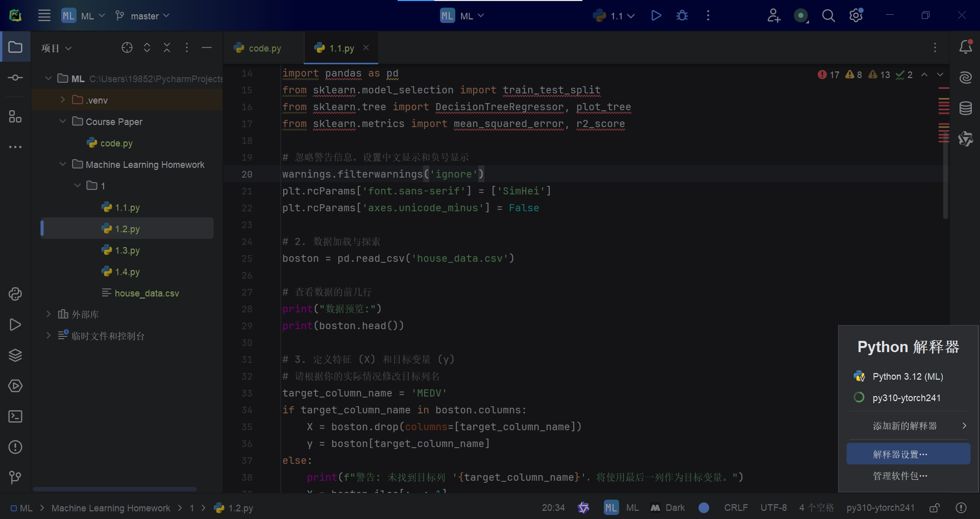The width and height of the screenshot is (980, 519).
Task: Expand the .venv folder
Action: (x=63, y=100)
